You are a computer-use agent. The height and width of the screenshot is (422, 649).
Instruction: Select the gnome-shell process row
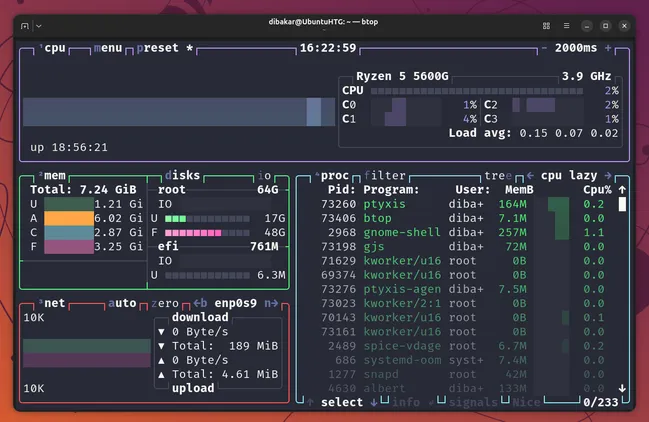(463, 233)
